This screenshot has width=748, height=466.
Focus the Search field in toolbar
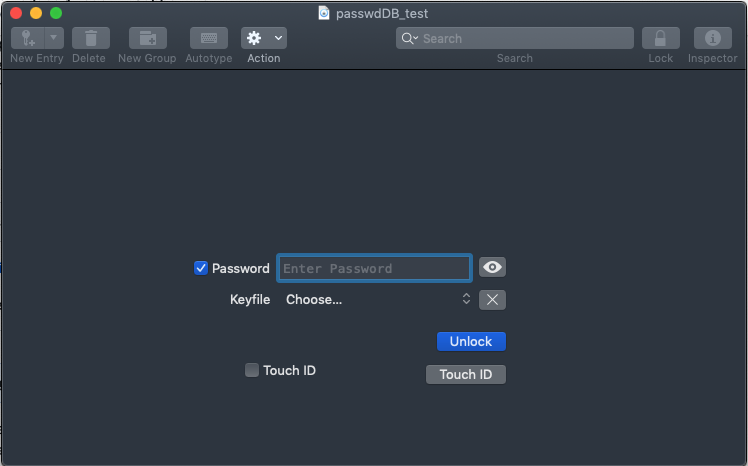[515, 38]
